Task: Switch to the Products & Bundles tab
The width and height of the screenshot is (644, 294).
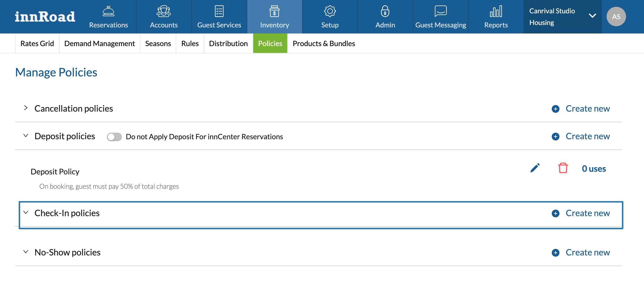Action: pyautogui.click(x=323, y=43)
